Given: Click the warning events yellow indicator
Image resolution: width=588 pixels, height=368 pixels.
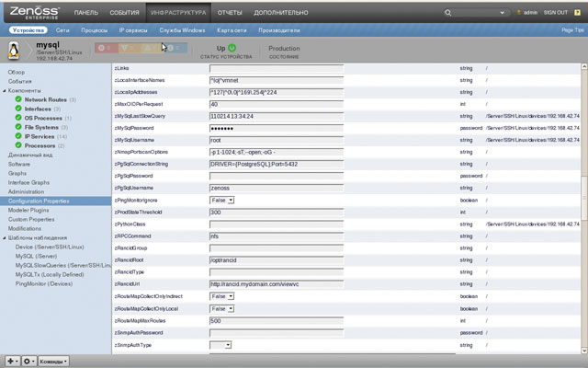Looking at the screenshot, I should click(x=153, y=48).
